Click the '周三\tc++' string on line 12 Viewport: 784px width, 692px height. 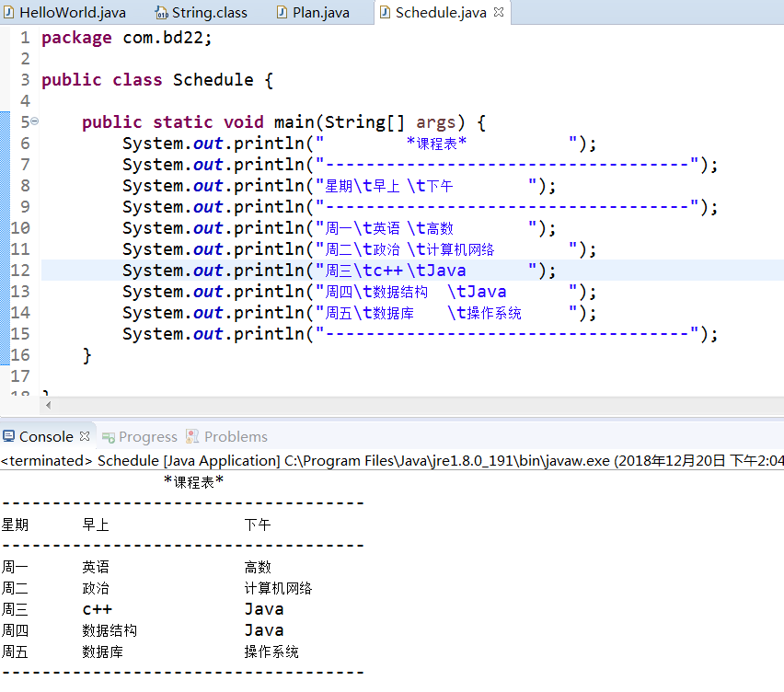(363, 271)
